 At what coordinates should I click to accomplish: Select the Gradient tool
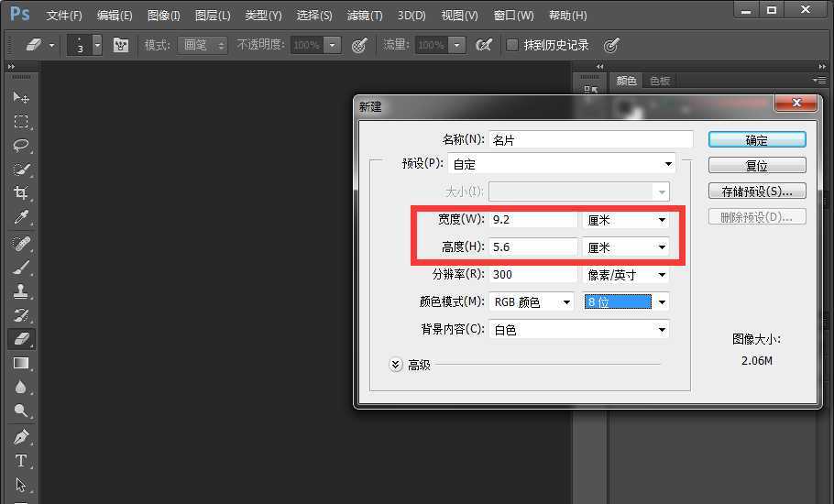pyautogui.click(x=21, y=363)
